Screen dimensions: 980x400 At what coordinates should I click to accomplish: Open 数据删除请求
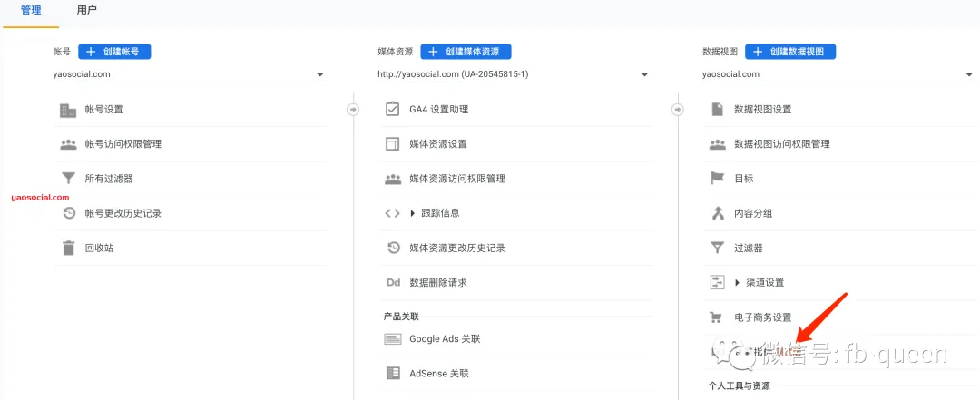coord(438,282)
